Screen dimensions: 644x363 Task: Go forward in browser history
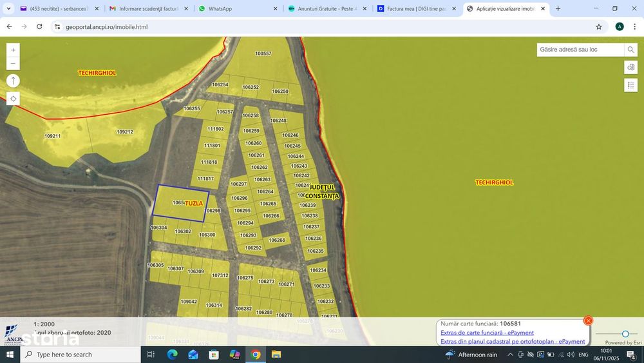click(x=24, y=26)
